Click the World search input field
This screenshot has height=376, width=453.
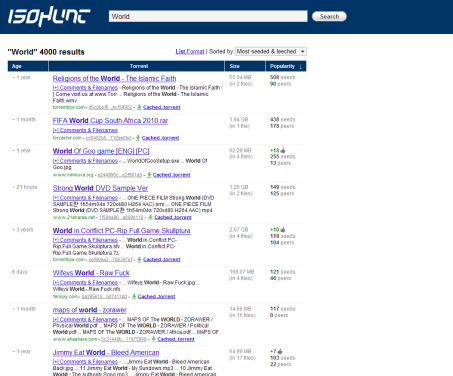pyautogui.click(x=208, y=16)
